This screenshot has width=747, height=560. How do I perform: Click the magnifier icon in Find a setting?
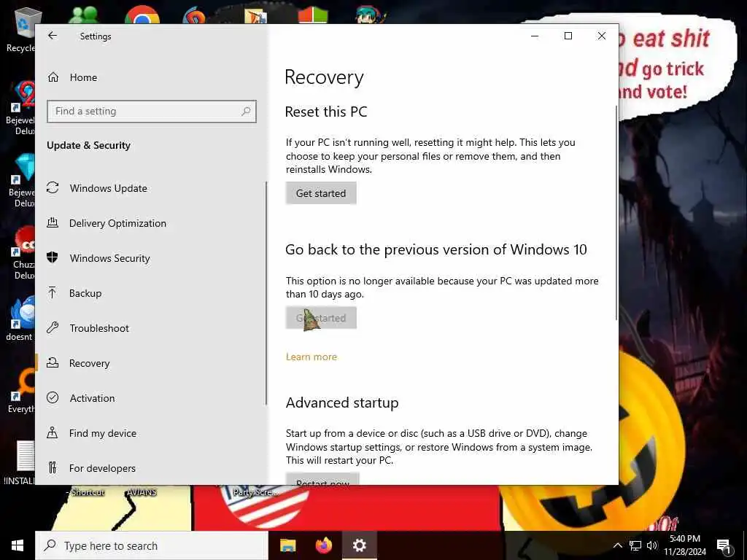click(245, 112)
